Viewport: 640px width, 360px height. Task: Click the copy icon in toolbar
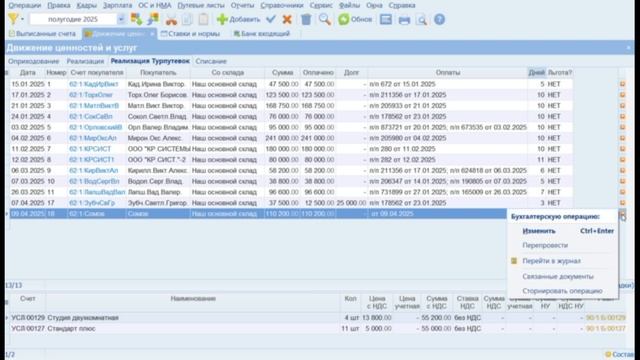pyautogui.click(x=187, y=19)
